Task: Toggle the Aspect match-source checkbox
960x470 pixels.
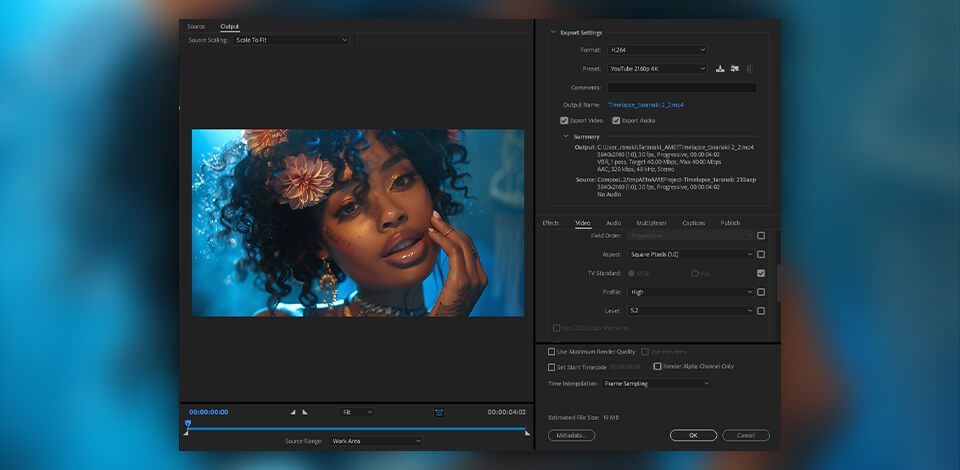Action: (761, 254)
